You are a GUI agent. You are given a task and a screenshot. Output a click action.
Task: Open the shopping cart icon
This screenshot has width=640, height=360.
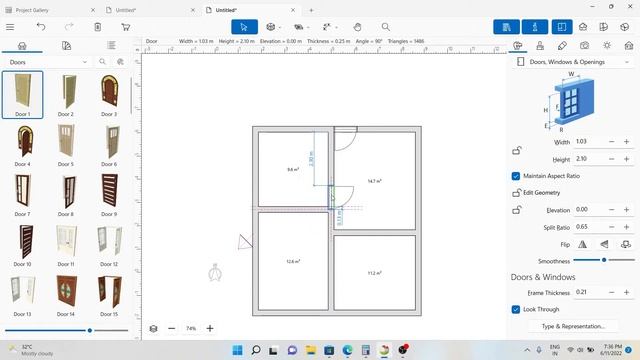pos(126,27)
